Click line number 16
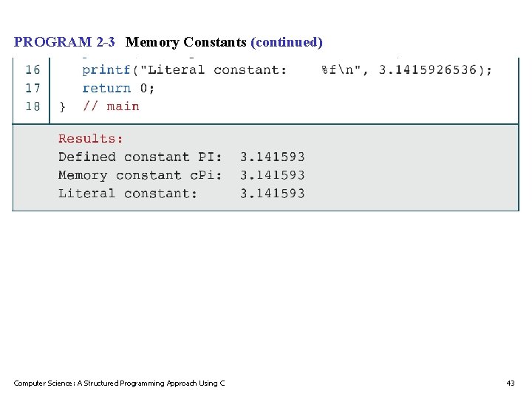 pyautogui.click(x=33, y=70)
